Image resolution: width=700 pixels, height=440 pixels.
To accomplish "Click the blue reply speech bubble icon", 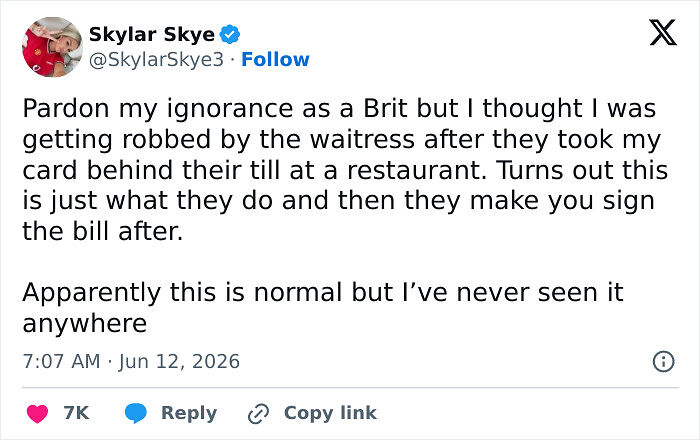I will [x=136, y=413].
